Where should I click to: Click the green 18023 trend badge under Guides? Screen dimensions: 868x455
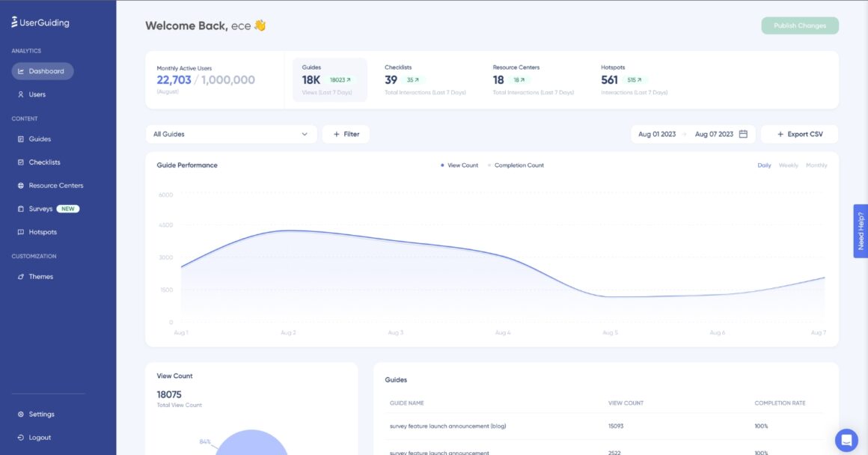340,80
